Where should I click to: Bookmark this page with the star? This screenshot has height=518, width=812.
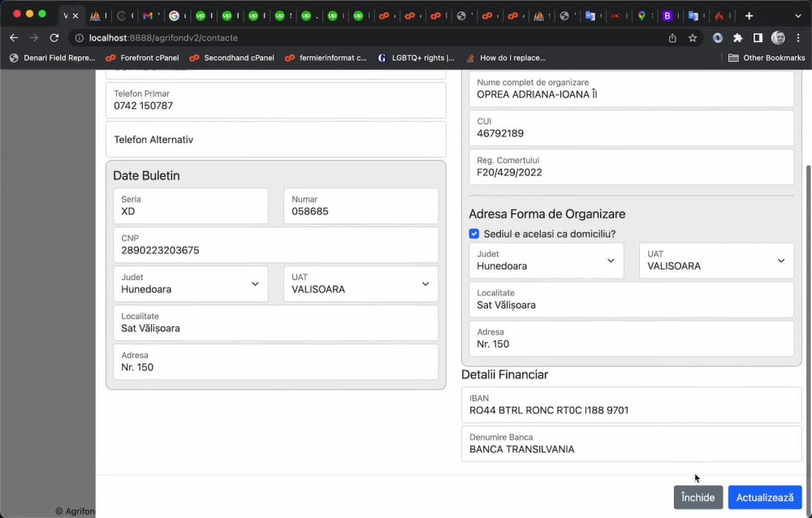[693, 38]
